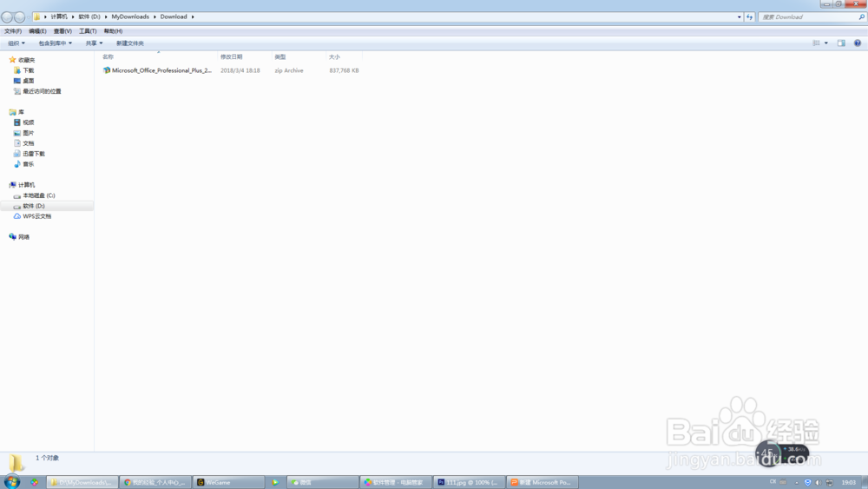The image size is (868, 489).
Task: Open the 编辑(E) menu
Action: tap(37, 31)
